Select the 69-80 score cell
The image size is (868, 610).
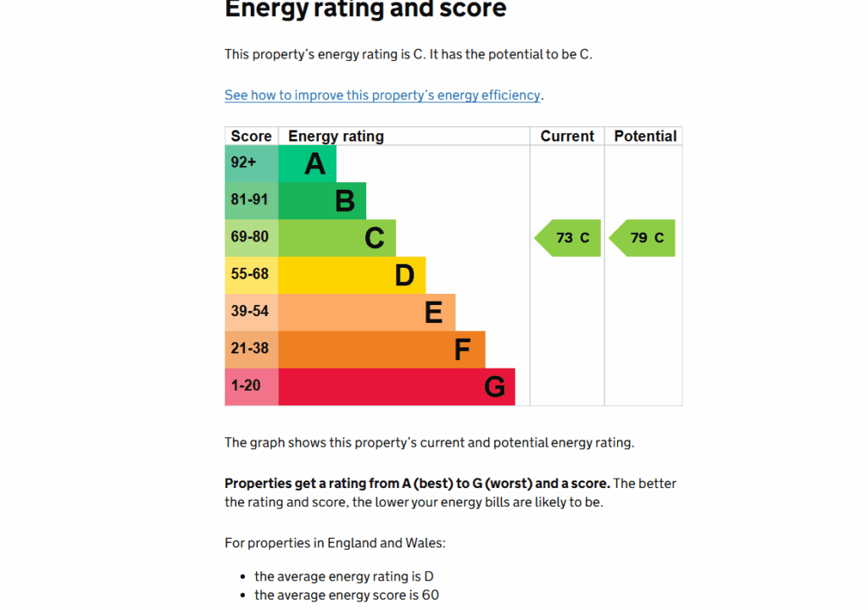tap(251, 238)
